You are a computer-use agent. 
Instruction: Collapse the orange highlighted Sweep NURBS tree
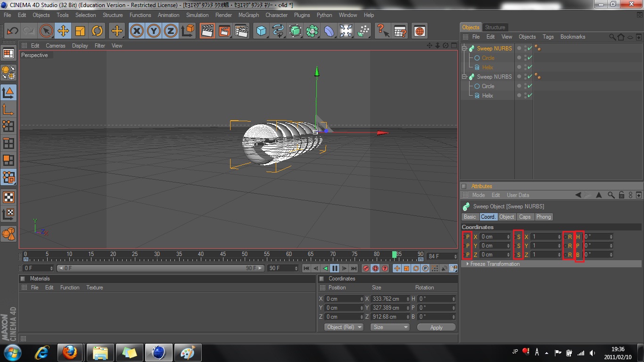[x=464, y=49]
